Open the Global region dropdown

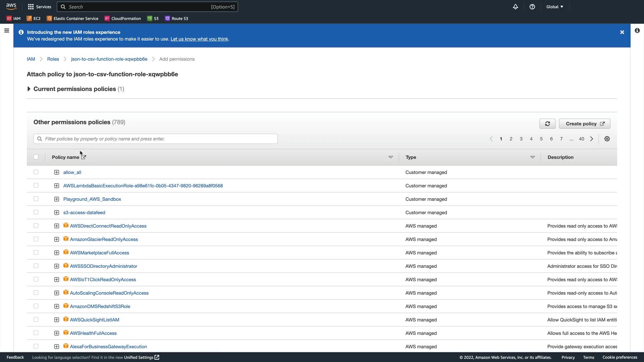[x=554, y=7]
